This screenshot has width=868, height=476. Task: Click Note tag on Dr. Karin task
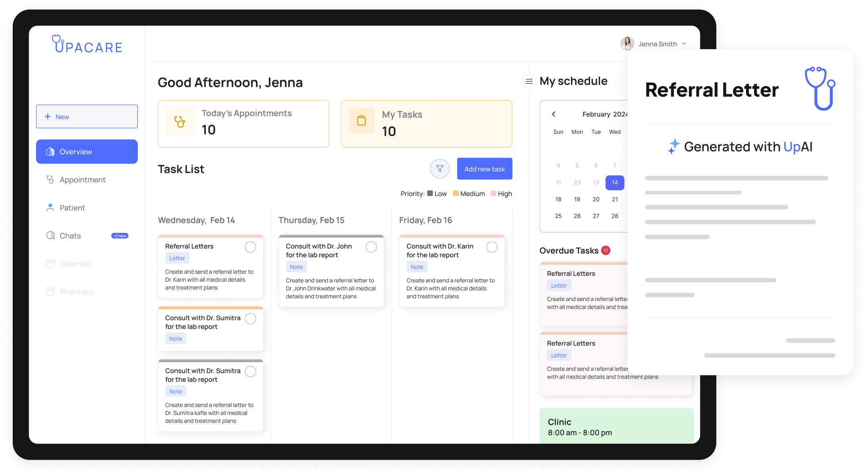[417, 267]
